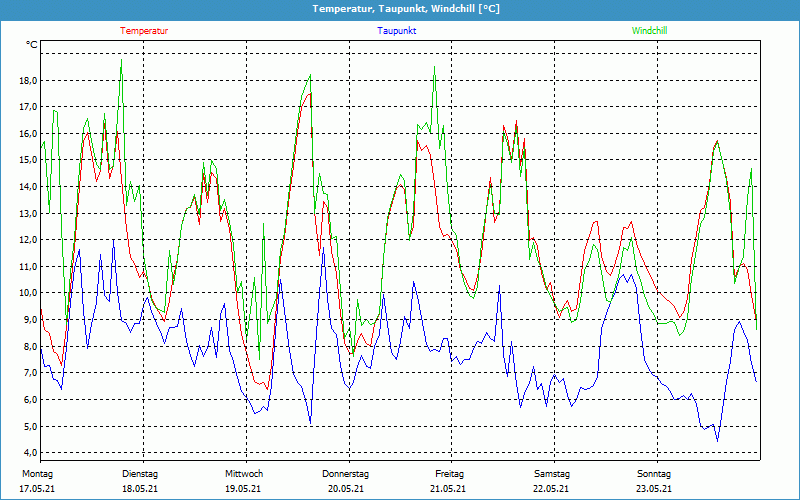Click the 10,0 y-axis value
Screen dimensions: 800x500
[28, 293]
